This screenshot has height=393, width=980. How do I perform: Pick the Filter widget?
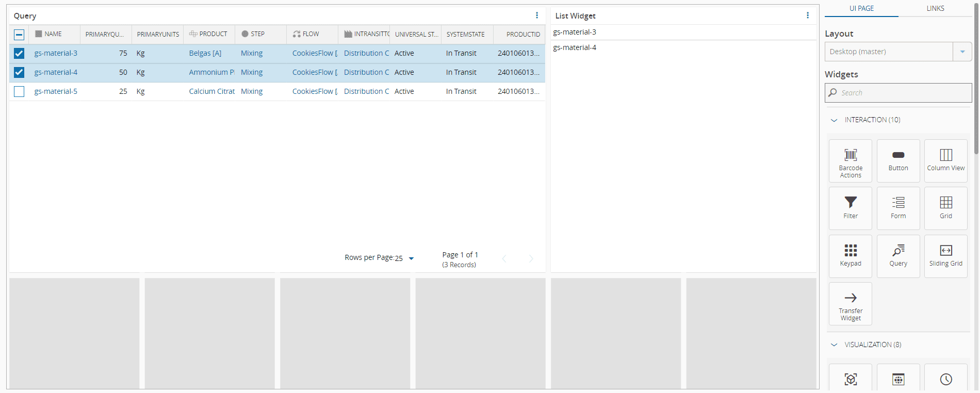click(x=851, y=208)
